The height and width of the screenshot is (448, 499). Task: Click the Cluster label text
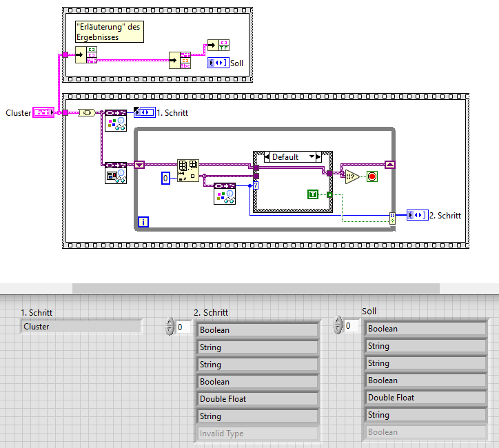18,112
